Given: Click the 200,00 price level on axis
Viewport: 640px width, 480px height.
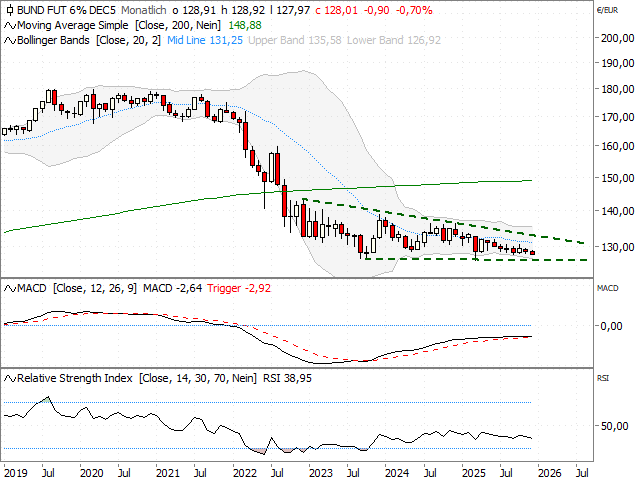Looking at the screenshot, I should point(612,38).
